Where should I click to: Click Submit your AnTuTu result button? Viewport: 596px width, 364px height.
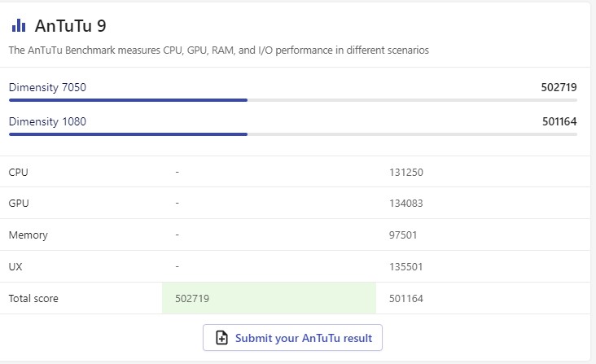point(292,338)
